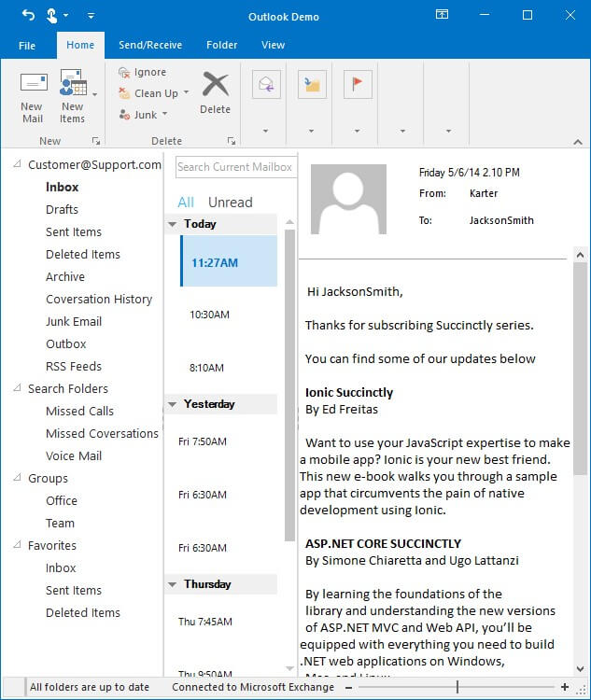Switch message filter to All
The height and width of the screenshot is (700, 591).
click(186, 203)
